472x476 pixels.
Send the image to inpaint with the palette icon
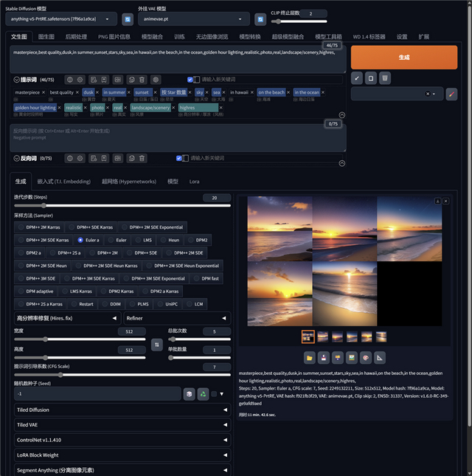tap(366, 358)
